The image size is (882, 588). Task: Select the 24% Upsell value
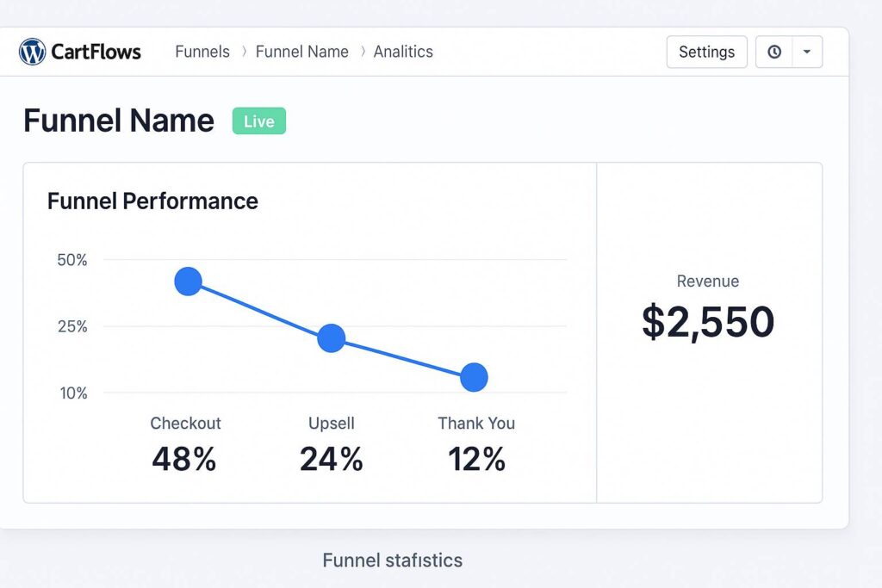click(332, 459)
